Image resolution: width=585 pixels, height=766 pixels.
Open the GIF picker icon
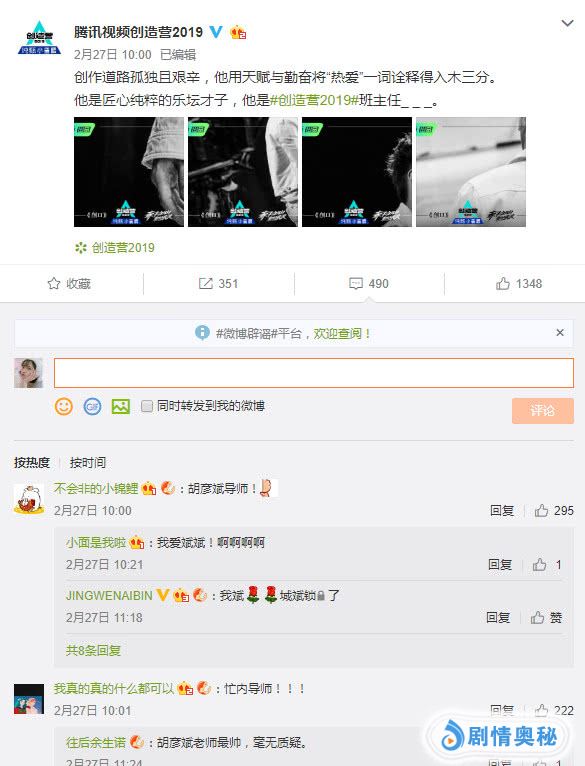click(92, 406)
